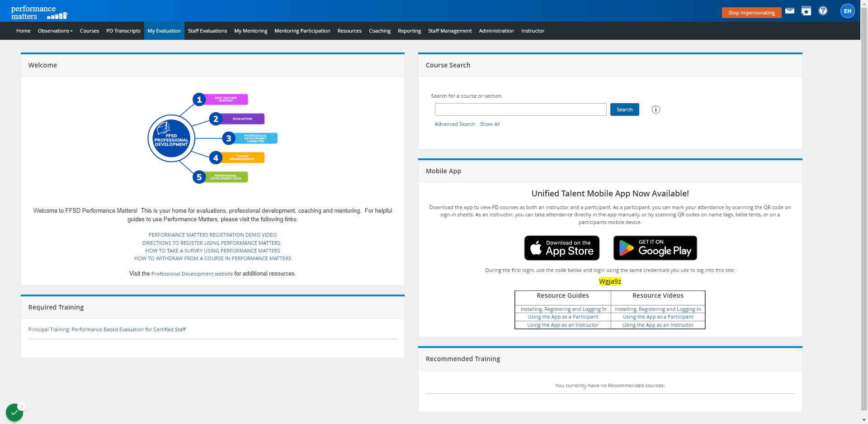Open Resource Videos Installing, Registering link
Image resolution: width=868 pixels, height=424 pixels.
(658, 309)
